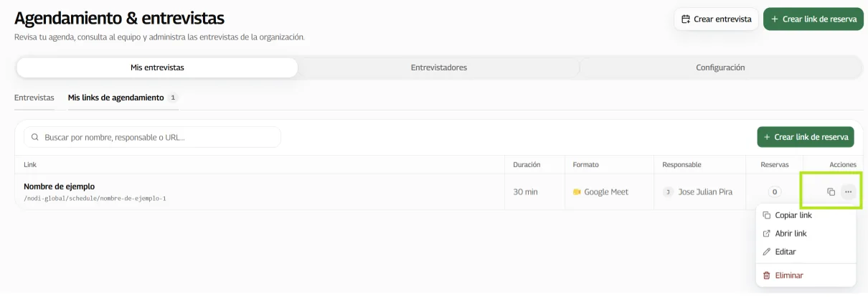Image resolution: width=868 pixels, height=297 pixels.
Task: Click the copy icon in the Nombre de ejemplo row
Action: [x=831, y=192]
